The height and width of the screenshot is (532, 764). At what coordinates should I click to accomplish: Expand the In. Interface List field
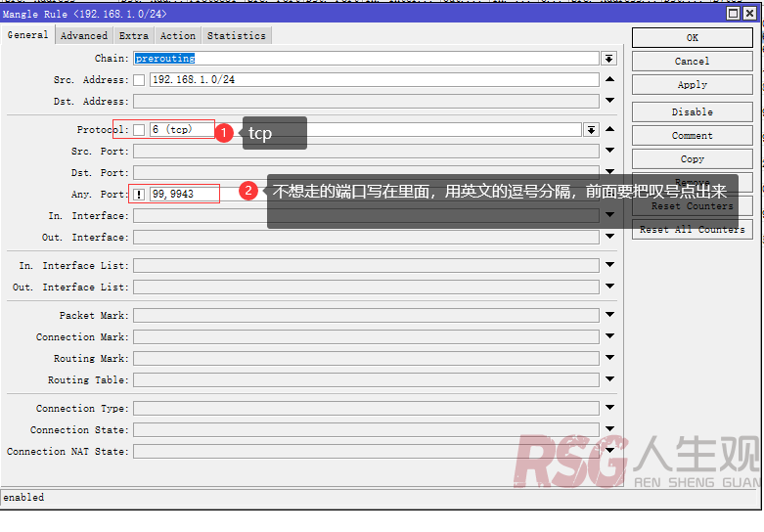pyautogui.click(x=609, y=265)
